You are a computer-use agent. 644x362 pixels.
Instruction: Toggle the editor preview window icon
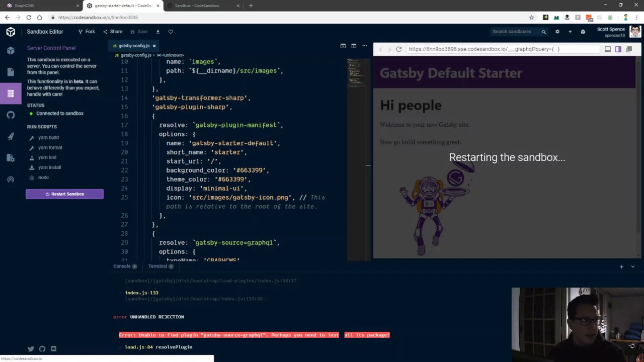343,46
